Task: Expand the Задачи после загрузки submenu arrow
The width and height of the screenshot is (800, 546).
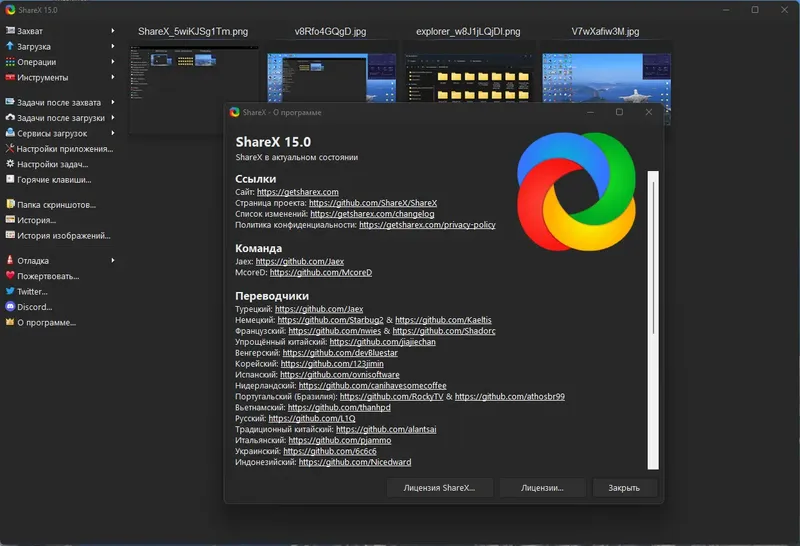Action: (x=113, y=117)
